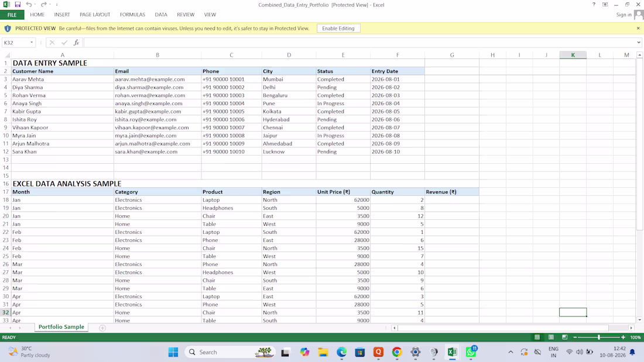644x362 pixels.
Task: Select Page Break Preview view icon
Action: tap(565, 337)
